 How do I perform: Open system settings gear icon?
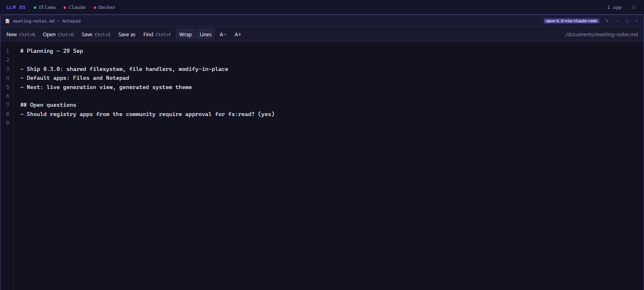tap(634, 7)
